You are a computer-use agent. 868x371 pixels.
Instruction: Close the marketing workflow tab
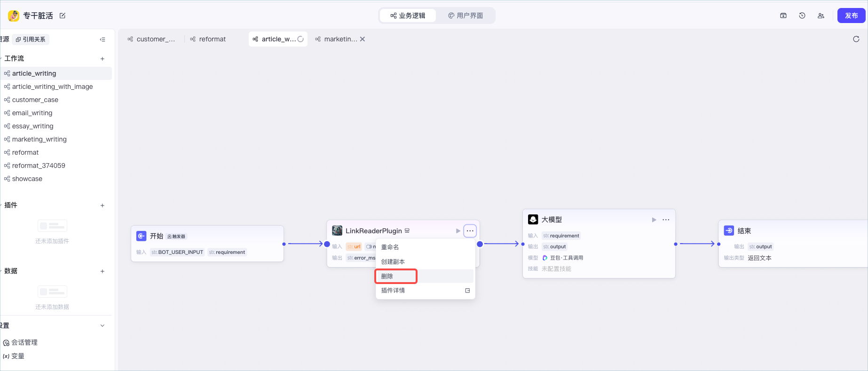click(363, 39)
